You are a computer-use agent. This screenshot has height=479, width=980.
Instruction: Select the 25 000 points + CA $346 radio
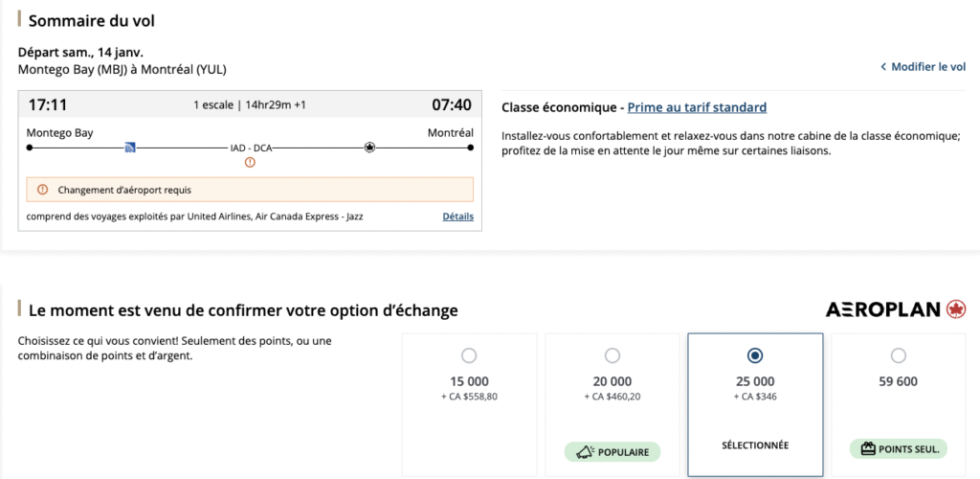pos(755,355)
